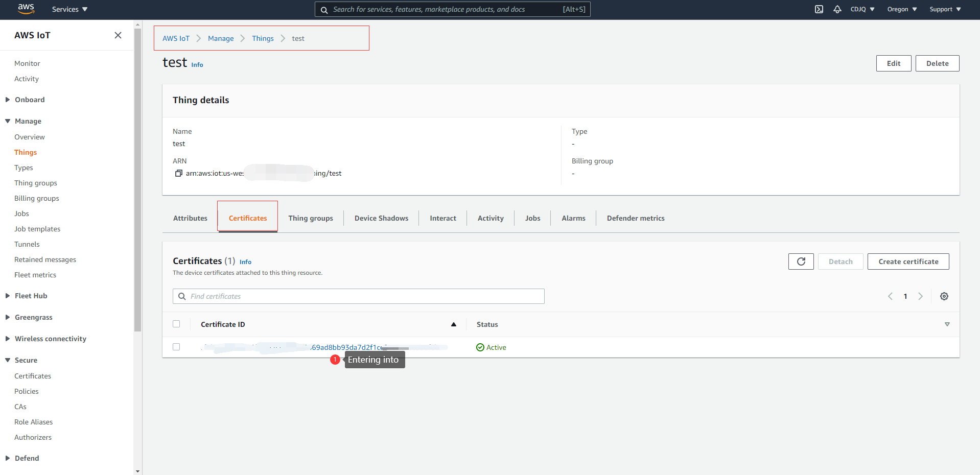The height and width of the screenshot is (475, 980).
Task: Click the Active status icon
Action: click(480, 347)
